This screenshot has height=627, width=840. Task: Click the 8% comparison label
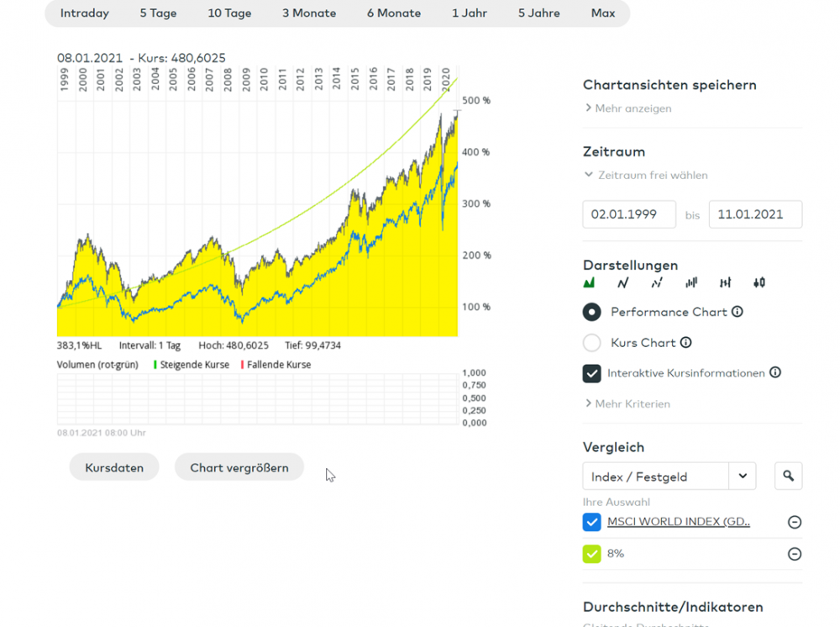click(x=616, y=554)
